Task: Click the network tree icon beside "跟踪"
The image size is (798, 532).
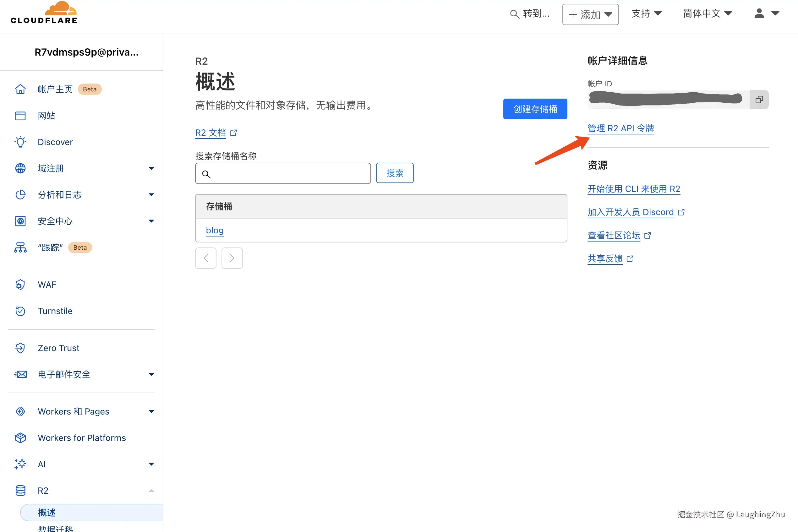Action: point(20,247)
